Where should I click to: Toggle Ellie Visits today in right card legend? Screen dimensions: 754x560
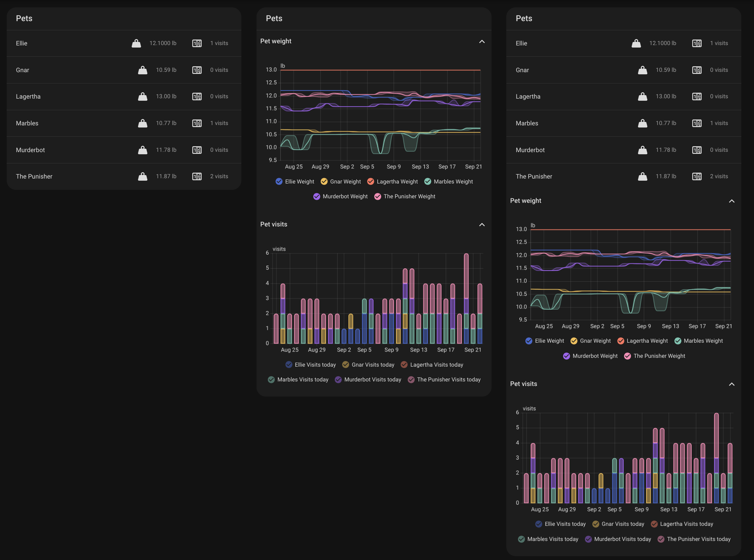click(561, 524)
